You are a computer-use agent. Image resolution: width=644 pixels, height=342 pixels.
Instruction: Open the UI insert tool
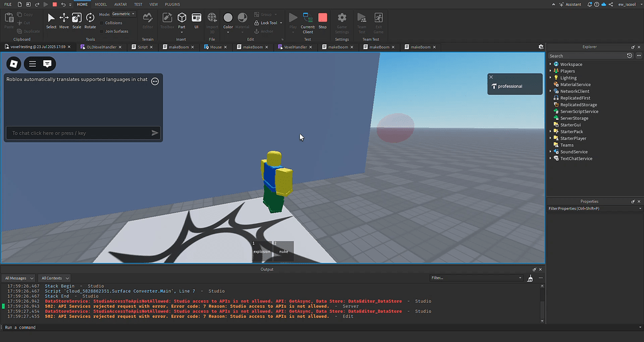tap(196, 21)
